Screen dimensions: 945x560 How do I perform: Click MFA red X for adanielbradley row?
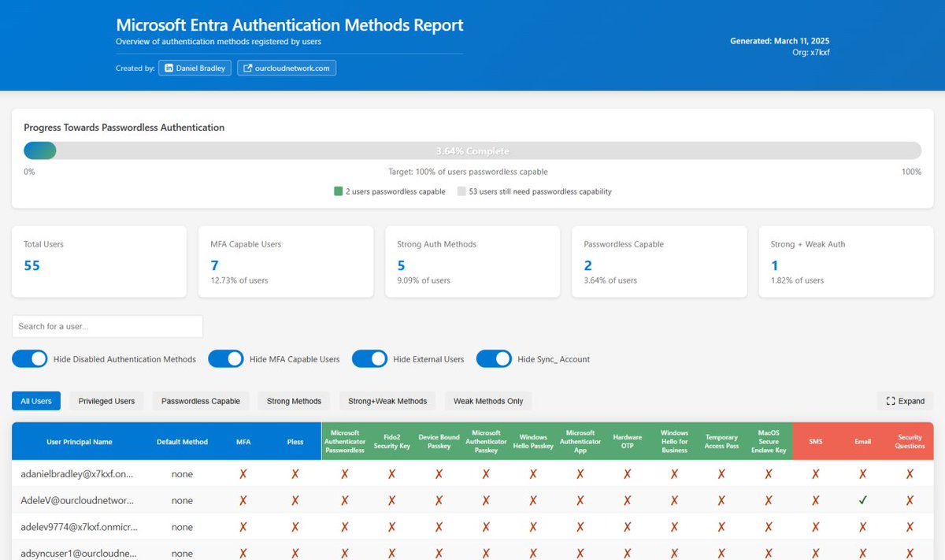(x=243, y=474)
